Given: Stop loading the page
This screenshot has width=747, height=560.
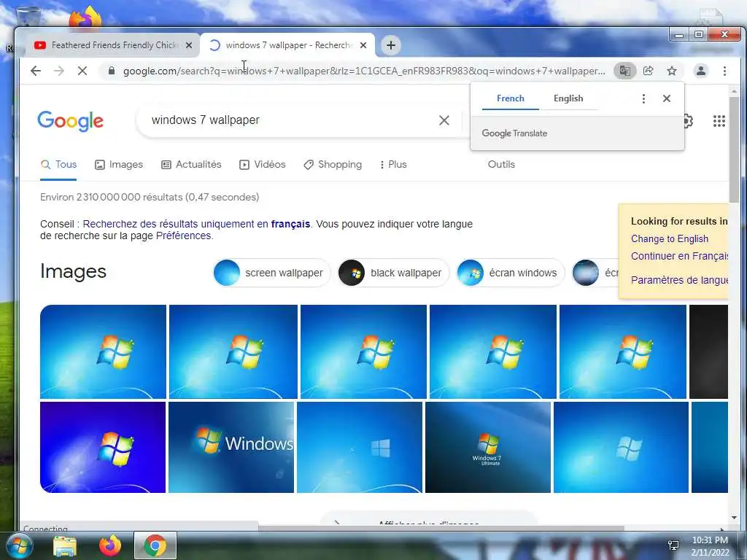Looking at the screenshot, I should (x=82, y=71).
